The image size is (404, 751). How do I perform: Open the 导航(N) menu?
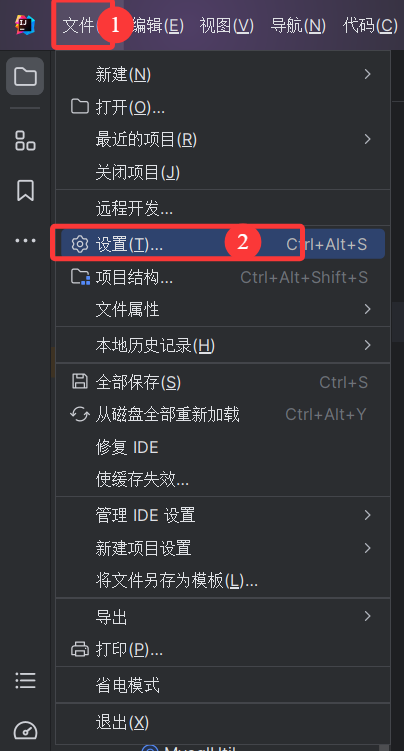[298, 25]
